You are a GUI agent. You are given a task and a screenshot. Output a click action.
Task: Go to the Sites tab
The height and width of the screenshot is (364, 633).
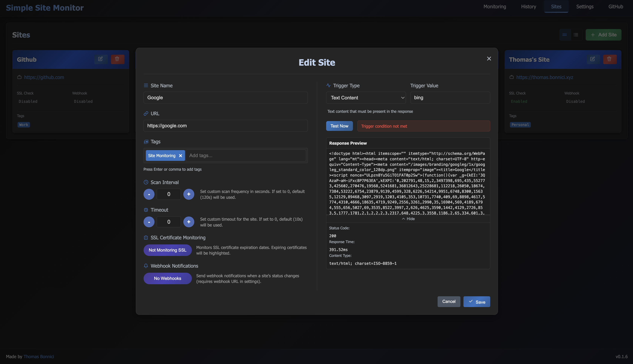click(x=556, y=7)
